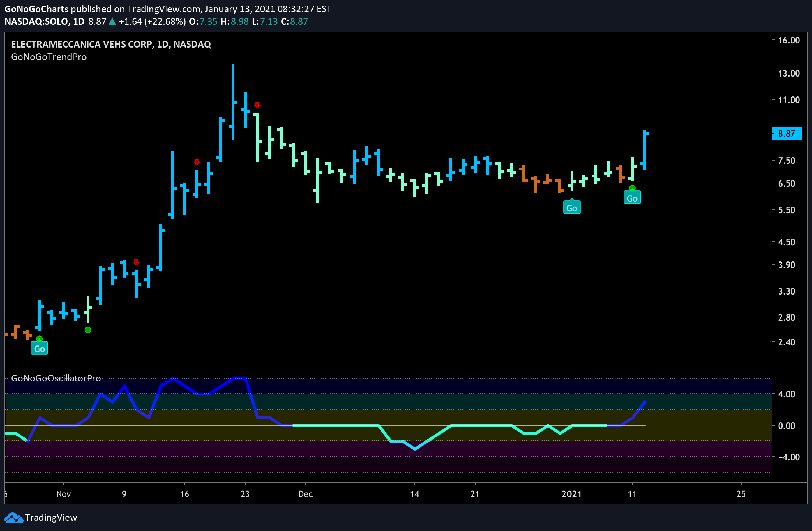Click the 14 date label on time axis
The width and height of the screenshot is (812, 531).
tap(414, 494)
